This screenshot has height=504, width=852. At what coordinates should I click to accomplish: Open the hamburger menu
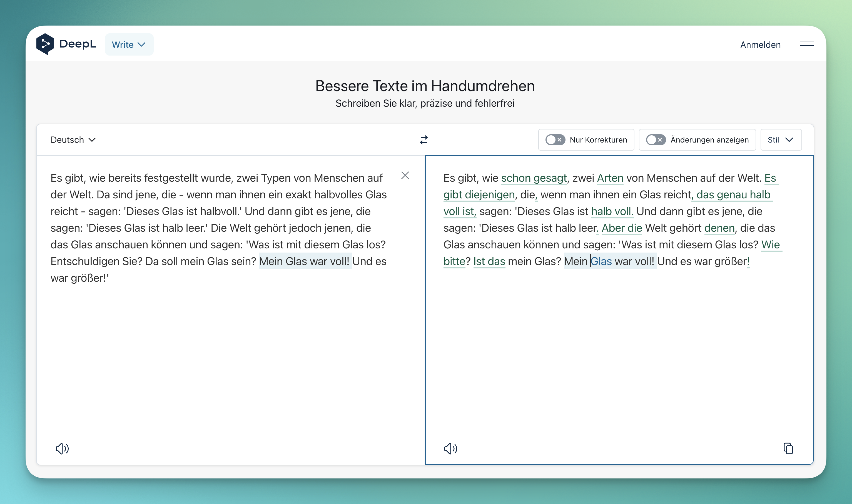point(806,45)
